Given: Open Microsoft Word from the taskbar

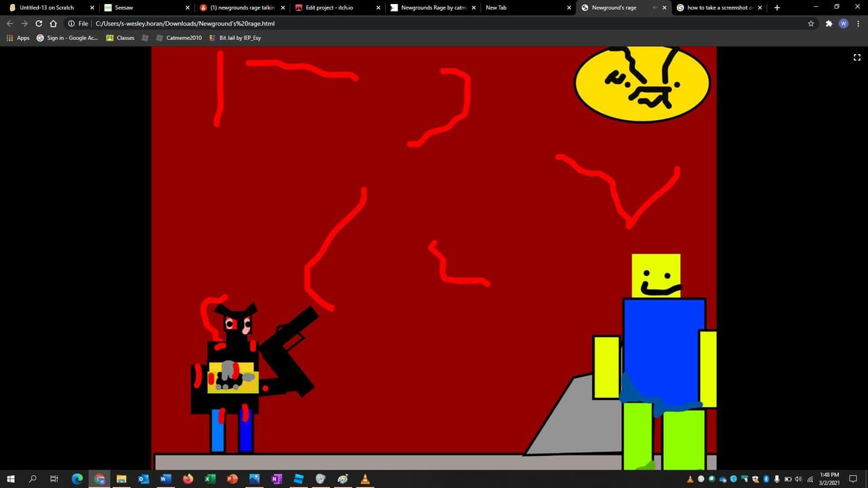Looking at the screenshot, I should tap(165, 479).
